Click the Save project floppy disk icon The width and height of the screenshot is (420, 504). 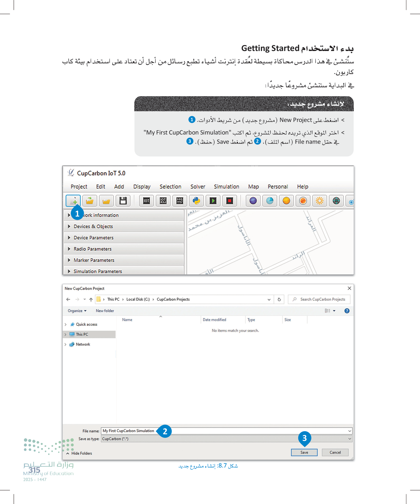(123, 201)
